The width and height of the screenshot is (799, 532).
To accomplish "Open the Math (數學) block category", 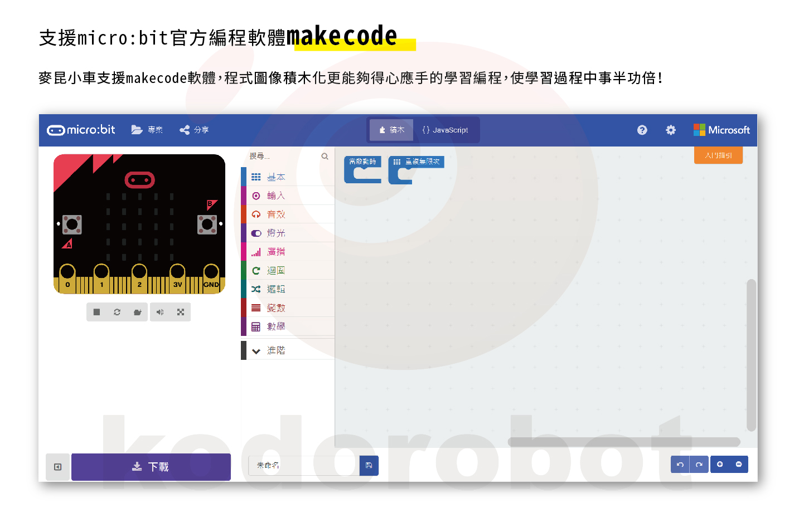I will pos(288,326).
